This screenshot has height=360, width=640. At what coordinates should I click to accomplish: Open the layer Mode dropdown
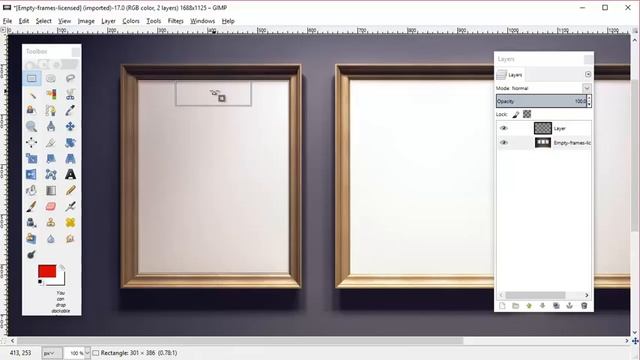coord(587,88)
